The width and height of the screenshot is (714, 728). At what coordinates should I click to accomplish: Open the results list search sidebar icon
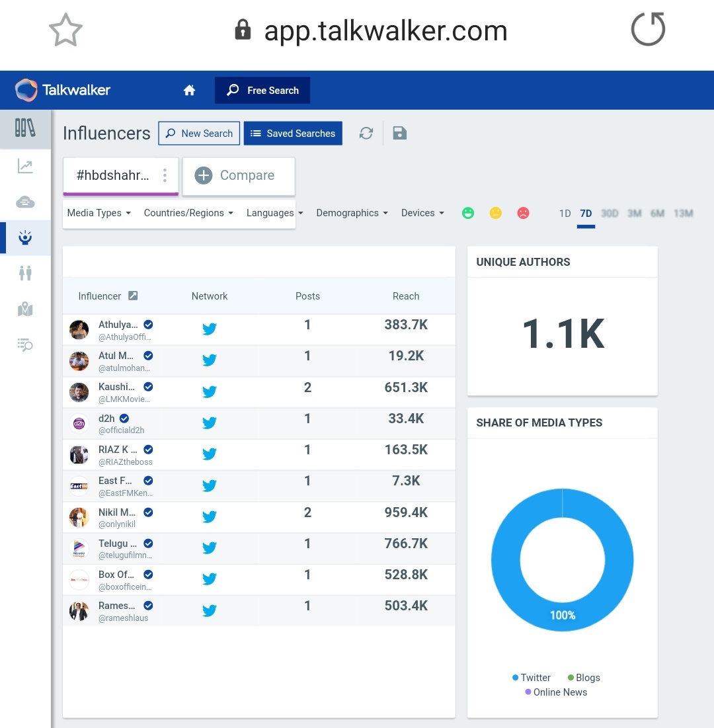coord(25,344)
